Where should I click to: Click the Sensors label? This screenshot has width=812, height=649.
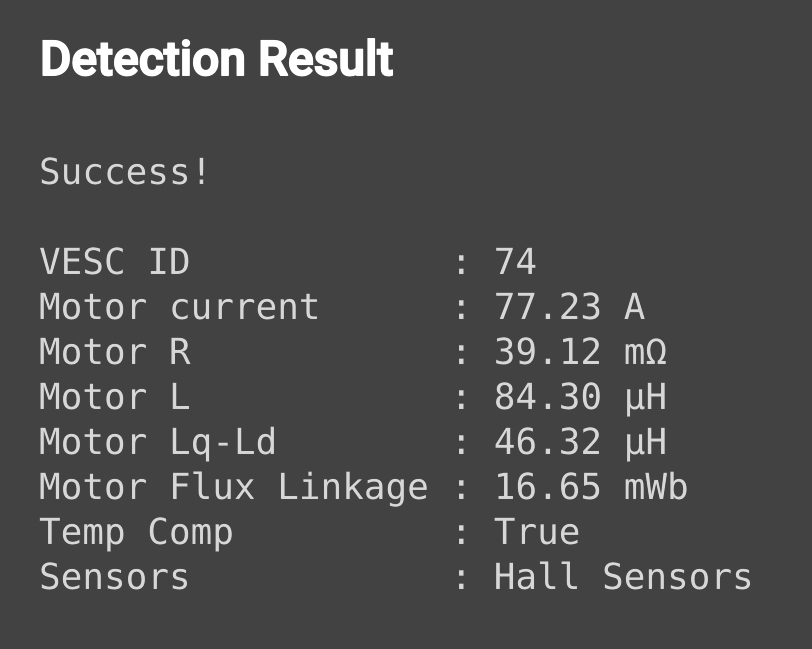click(x=114, y=577)
